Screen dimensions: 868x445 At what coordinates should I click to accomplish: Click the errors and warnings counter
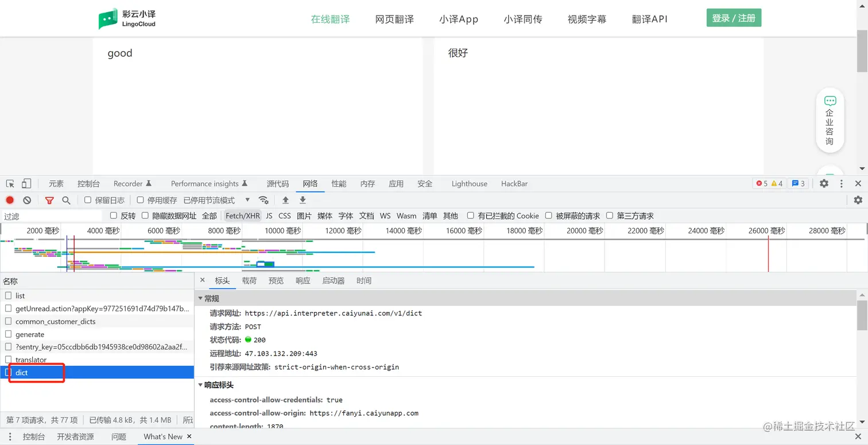(x=769, y=184)
